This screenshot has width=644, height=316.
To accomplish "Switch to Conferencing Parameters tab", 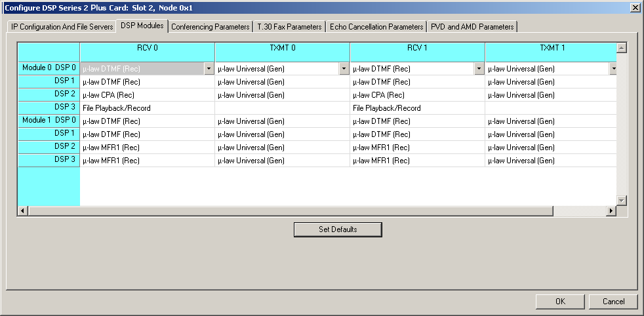I will 211,27.
